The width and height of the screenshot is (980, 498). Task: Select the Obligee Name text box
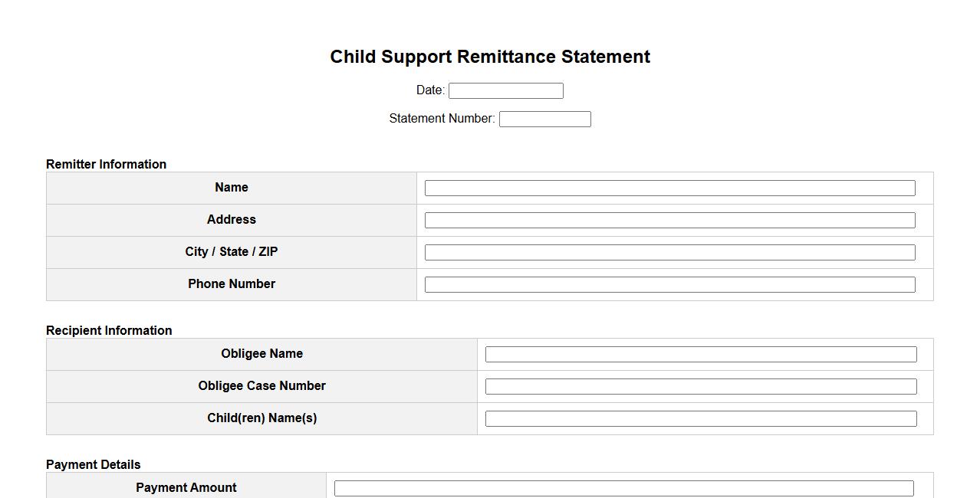[x=701, y=355]
